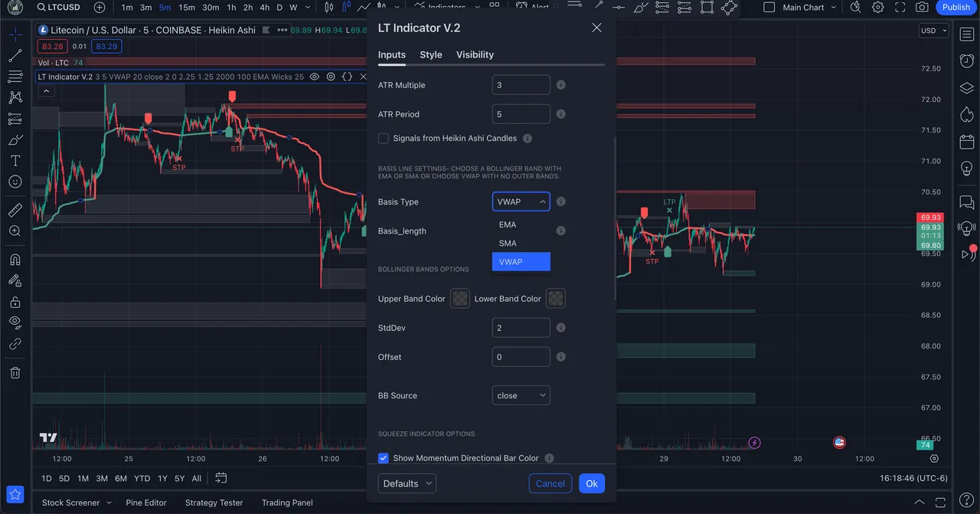This screenshot has width=980, height=514.
Task: Switch to the Style tab
Action: [431, 54]
